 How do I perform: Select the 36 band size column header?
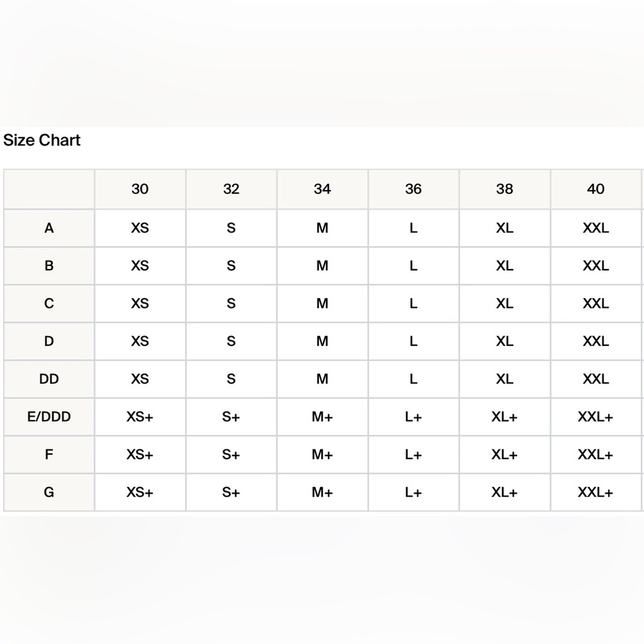pos(413,189)
